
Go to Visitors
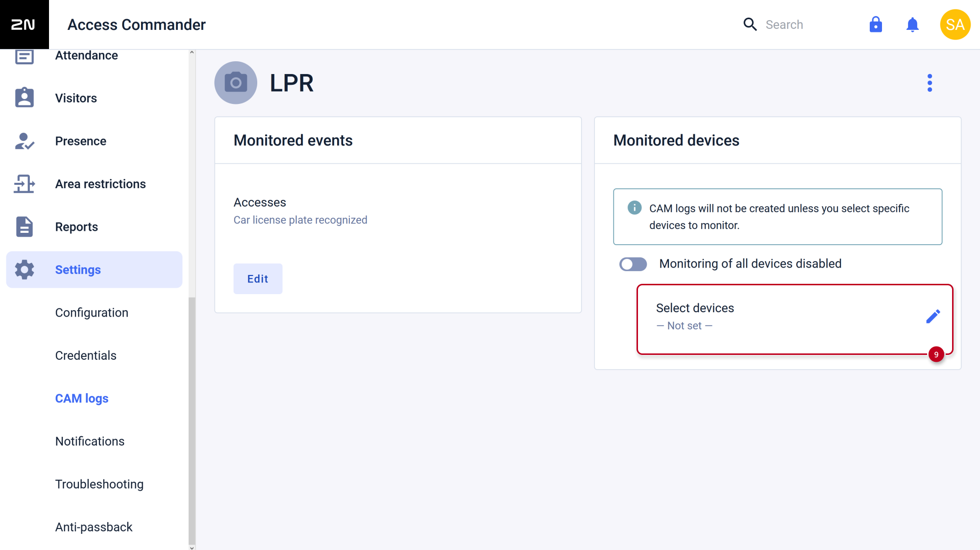point(76,98)
